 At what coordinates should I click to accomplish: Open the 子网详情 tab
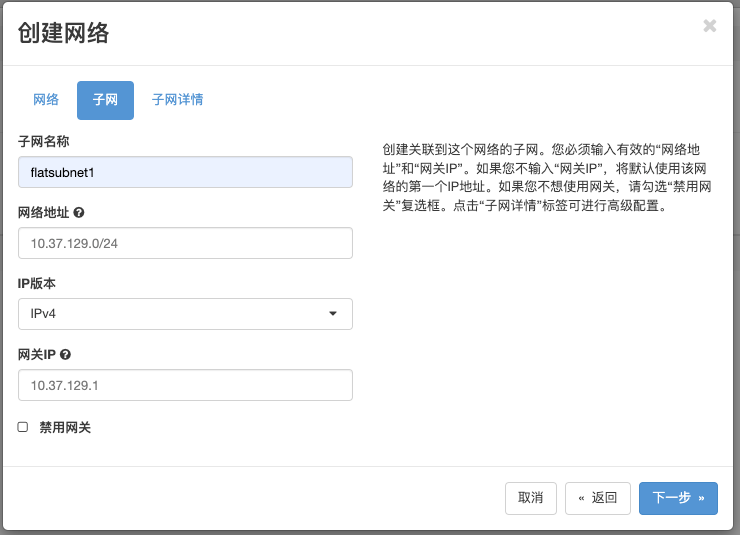178,100
